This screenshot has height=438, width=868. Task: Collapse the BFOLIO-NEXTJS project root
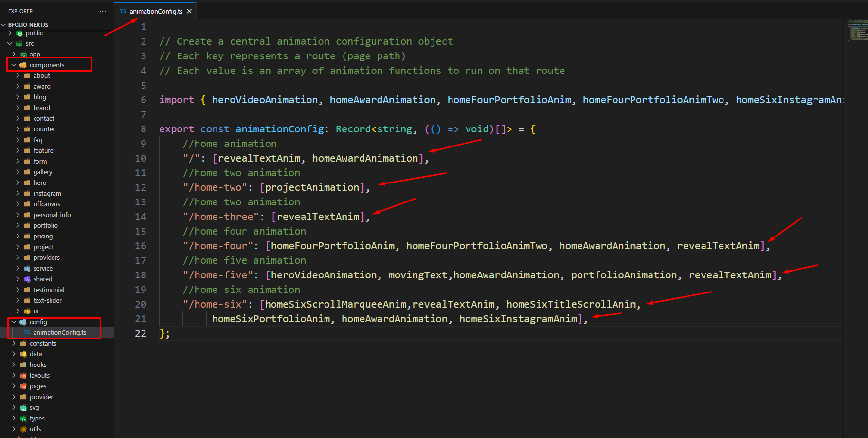pyautogui.click(x=4, y=25)
